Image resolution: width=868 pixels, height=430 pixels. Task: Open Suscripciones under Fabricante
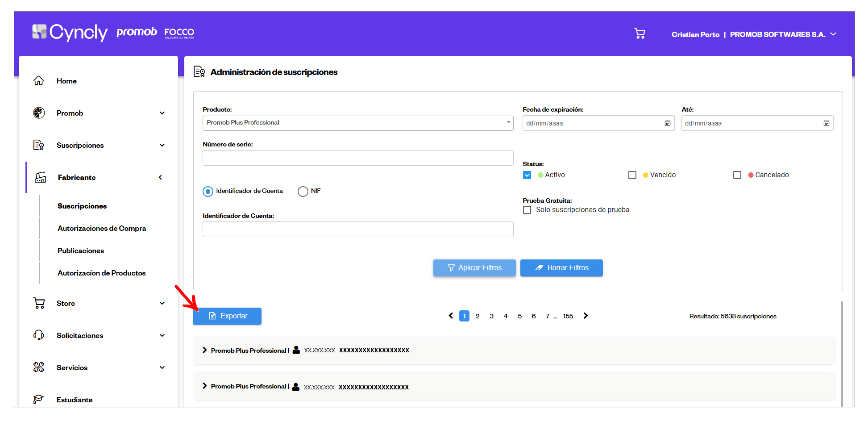82,206
